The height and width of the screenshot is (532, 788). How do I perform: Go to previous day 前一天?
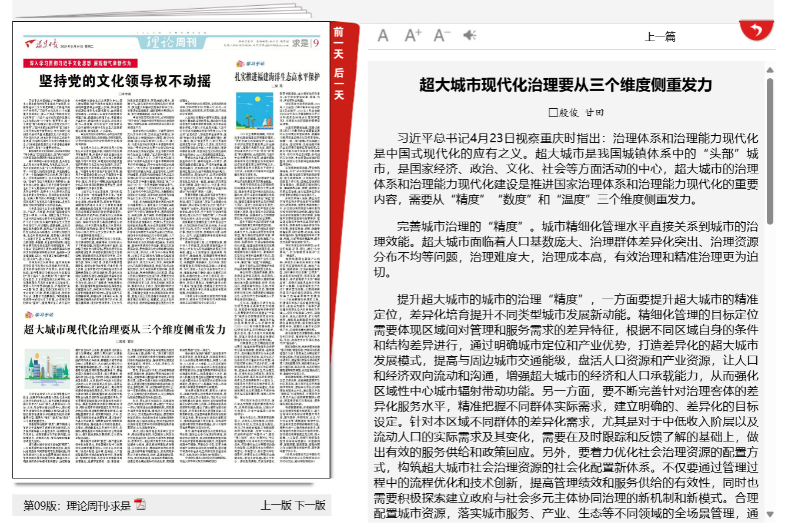[339, 43]
